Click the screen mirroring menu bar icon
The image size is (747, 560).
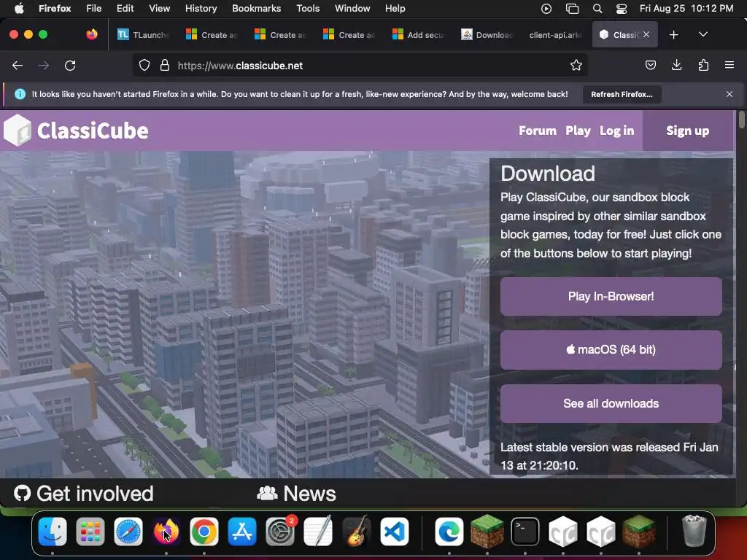click(572, 8)
